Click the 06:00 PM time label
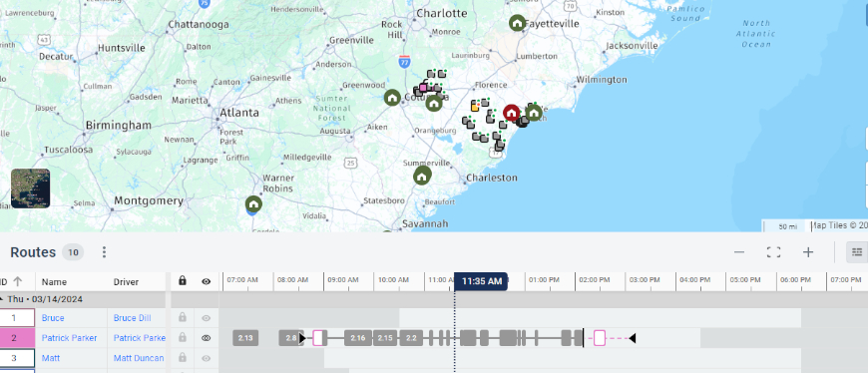 point(795,280)
